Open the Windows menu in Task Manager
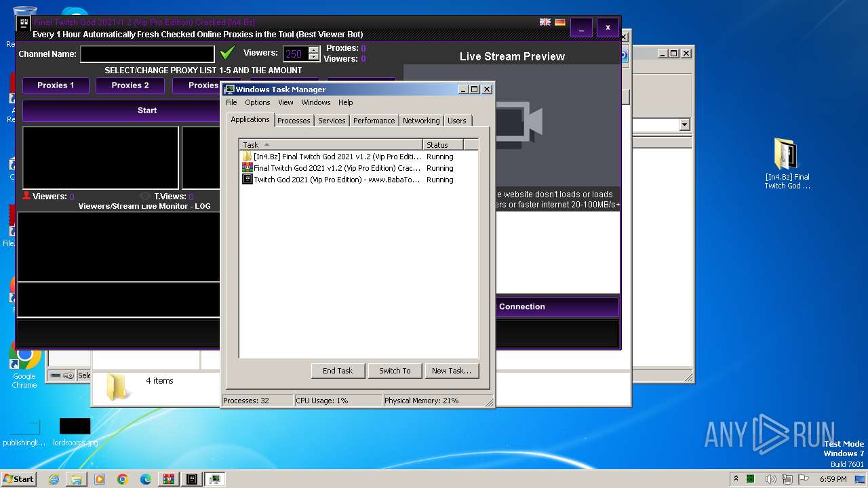This screenshot has height=488, width=868. point(316,102)
